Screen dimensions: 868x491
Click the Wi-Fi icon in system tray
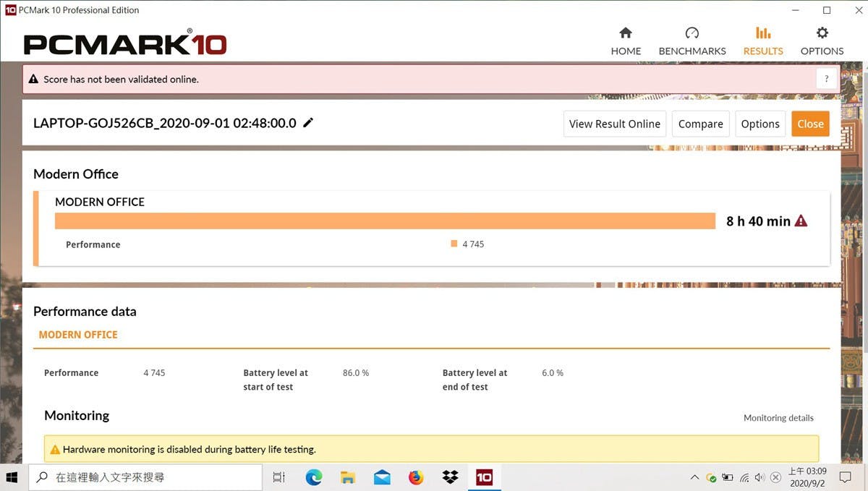point(744,477)
